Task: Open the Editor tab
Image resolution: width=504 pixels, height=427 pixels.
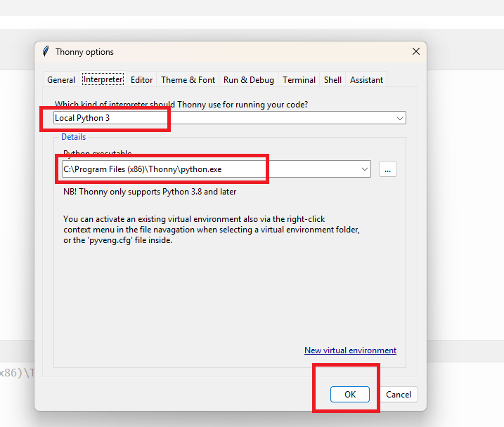Action: tap(141, 80)
